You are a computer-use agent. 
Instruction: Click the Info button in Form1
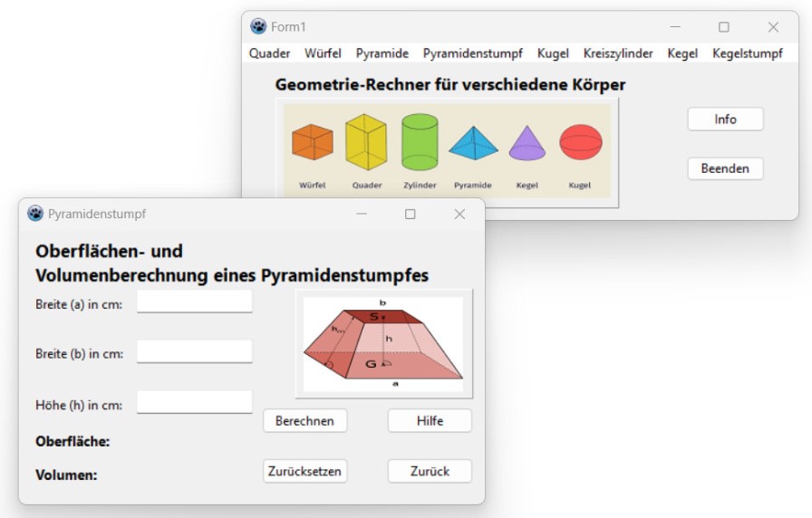(x=725, y=119)
